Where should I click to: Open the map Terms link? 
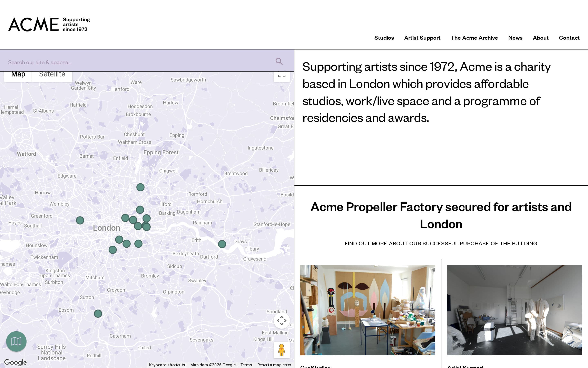pos(246,365)
